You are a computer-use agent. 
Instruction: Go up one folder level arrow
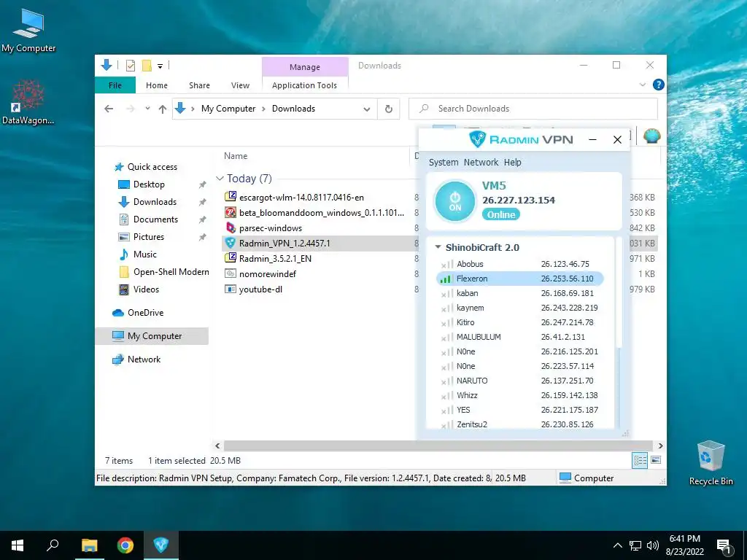(x=163, y=109)
